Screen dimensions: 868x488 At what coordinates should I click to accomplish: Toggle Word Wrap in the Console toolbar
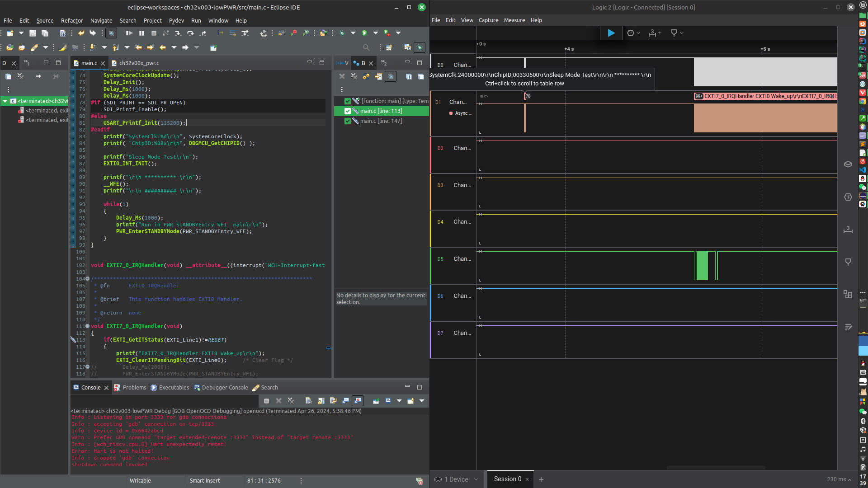[333, 401]
